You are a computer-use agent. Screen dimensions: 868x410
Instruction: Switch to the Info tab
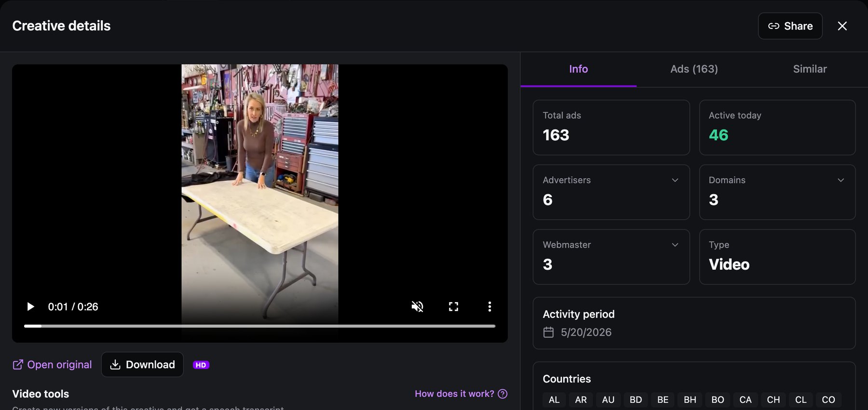578,69
